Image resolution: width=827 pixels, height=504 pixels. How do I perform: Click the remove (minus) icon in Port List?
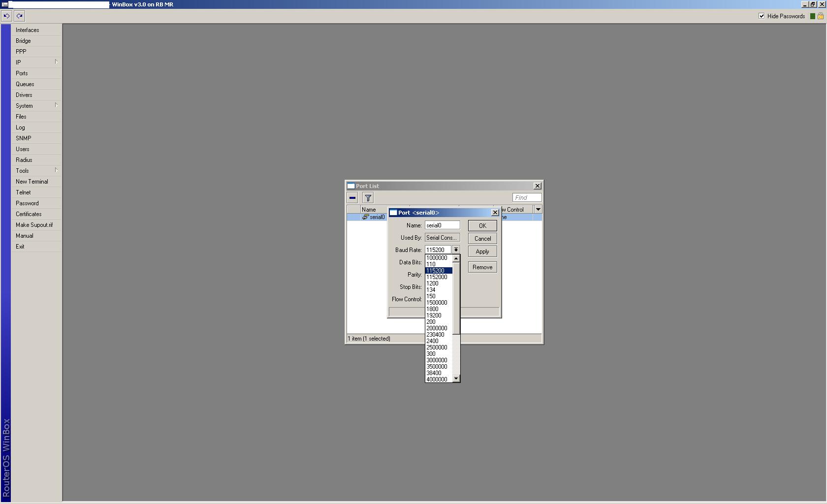tap(352, 197)
